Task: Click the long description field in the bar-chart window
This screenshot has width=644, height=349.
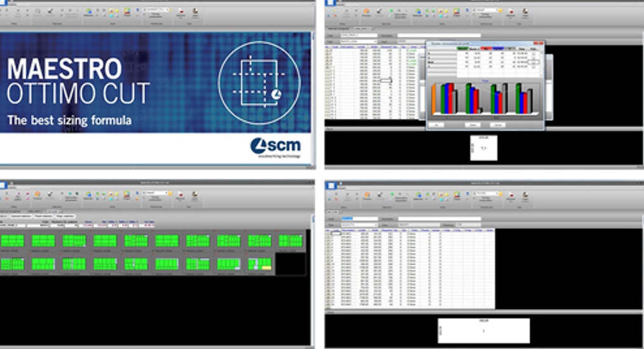Action: coord(439,36)
